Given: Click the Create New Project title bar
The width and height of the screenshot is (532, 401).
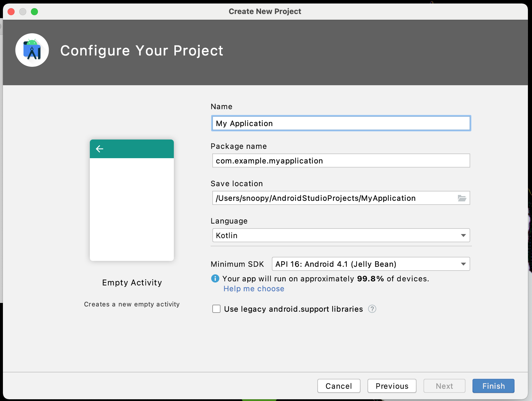Looking at the screenshot, I should 265,11.
